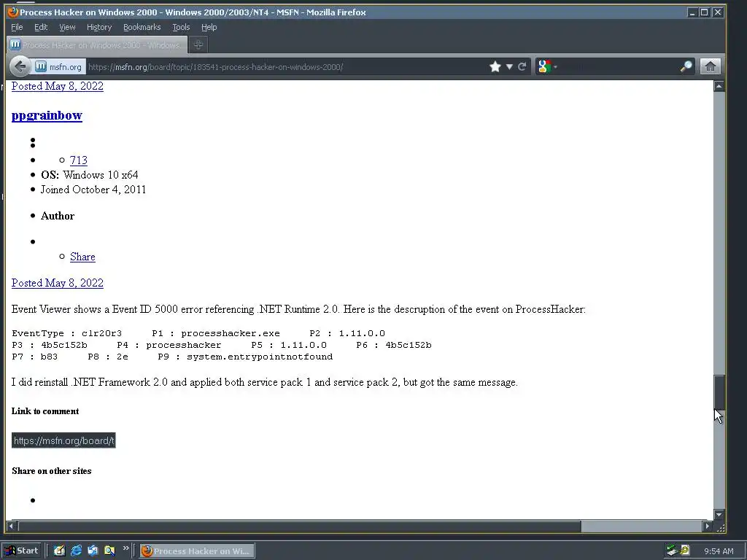Click the 'EventType : clr20r3' text
747x560 pixels.
[x=66, y=333]
